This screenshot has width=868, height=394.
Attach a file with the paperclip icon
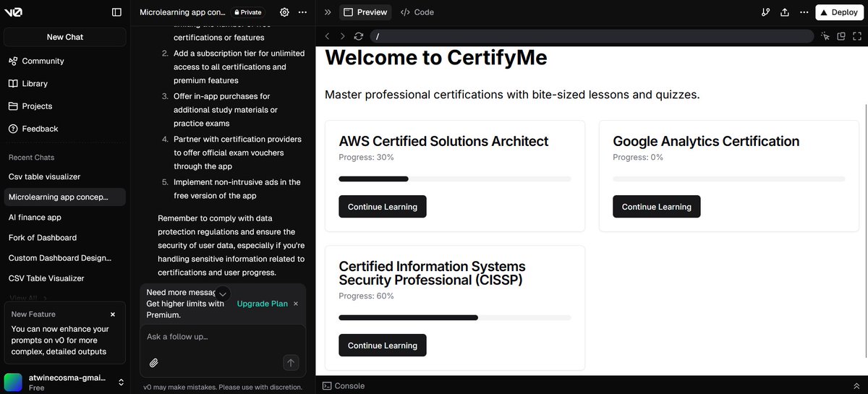154,363
